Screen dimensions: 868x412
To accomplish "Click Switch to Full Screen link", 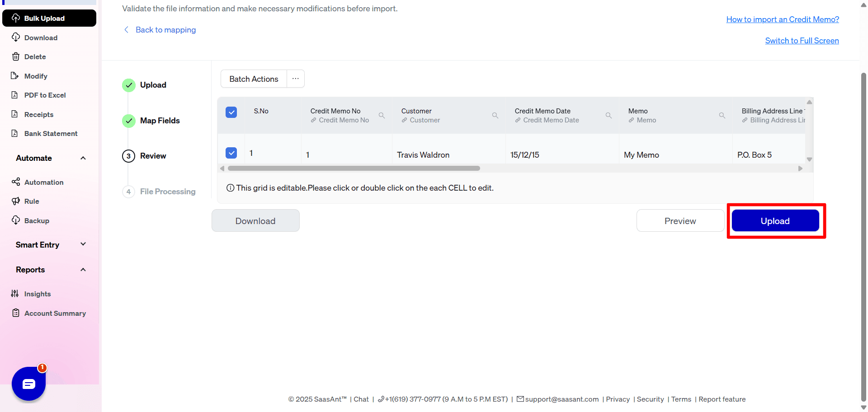I will tap(802, 41).
